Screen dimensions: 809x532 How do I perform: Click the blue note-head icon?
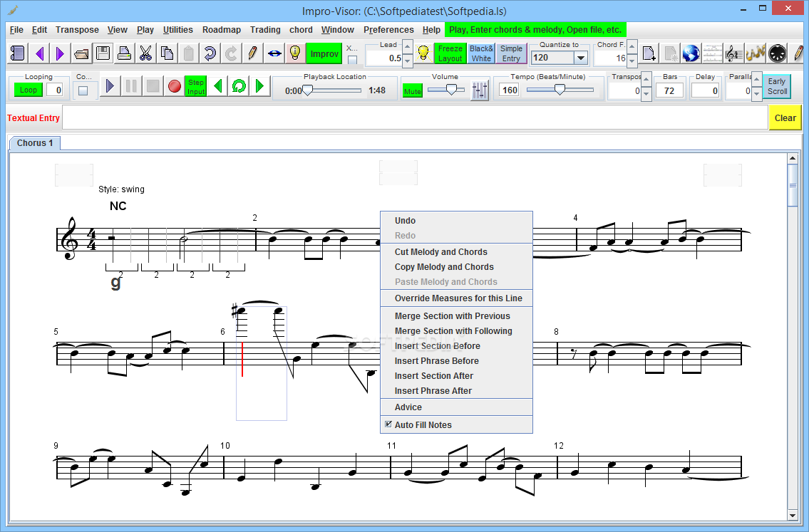[x=274, y=53]
